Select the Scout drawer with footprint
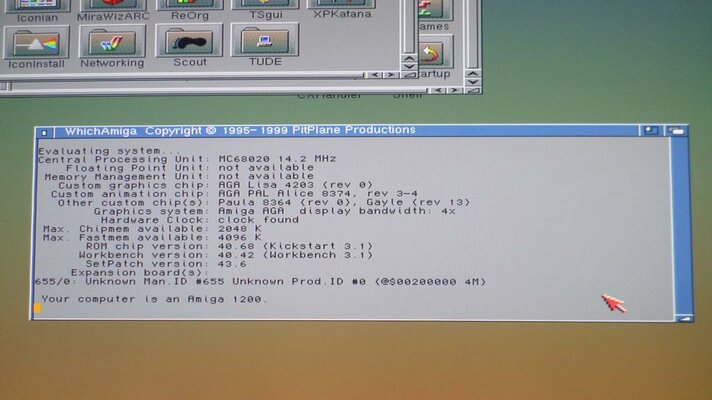Screen dimensions: 712x400 [x=189, y=43]
